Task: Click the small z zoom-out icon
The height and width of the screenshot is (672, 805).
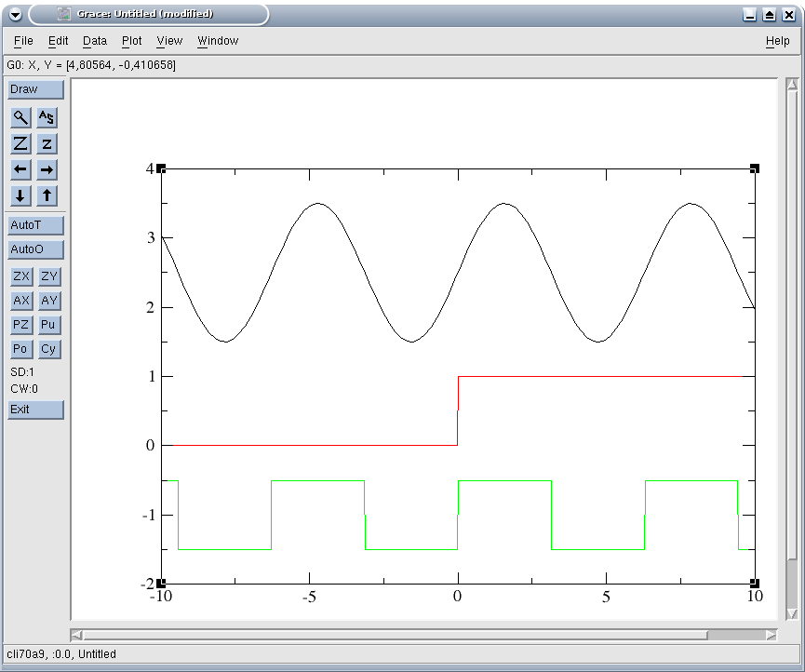Action: (47, 143)
